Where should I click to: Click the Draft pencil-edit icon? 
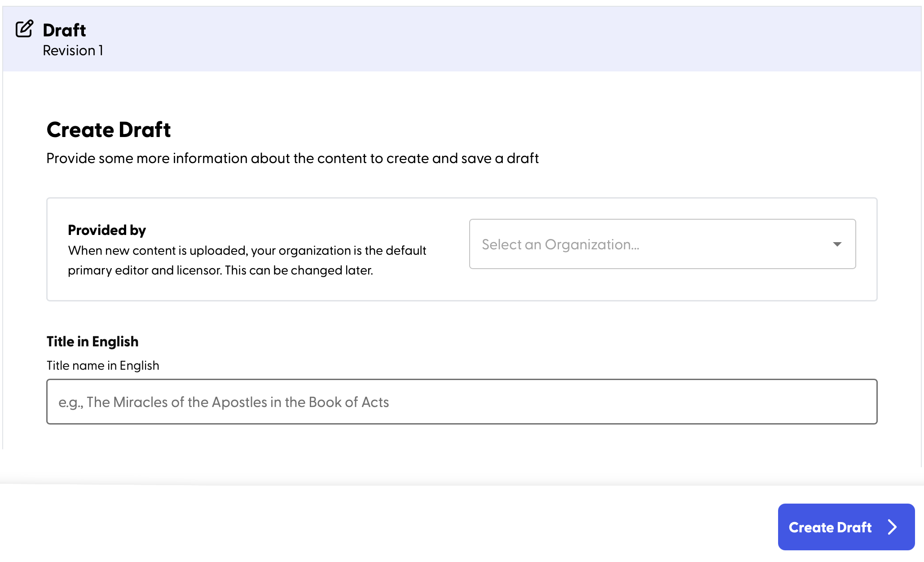tap(24, 29)
